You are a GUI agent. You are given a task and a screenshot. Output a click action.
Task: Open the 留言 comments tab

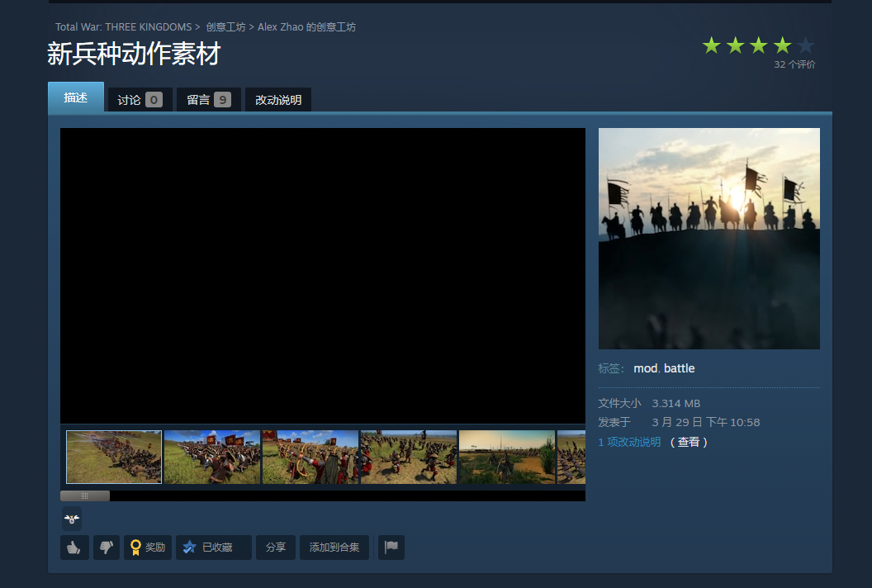click(x=209, y=100)
